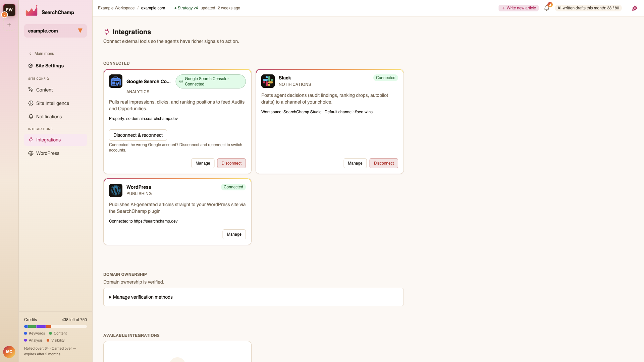The height and width of the screenshot is (362, 644).
Task: Click the SearchChamp crown logo
Action: pos(32,11)
